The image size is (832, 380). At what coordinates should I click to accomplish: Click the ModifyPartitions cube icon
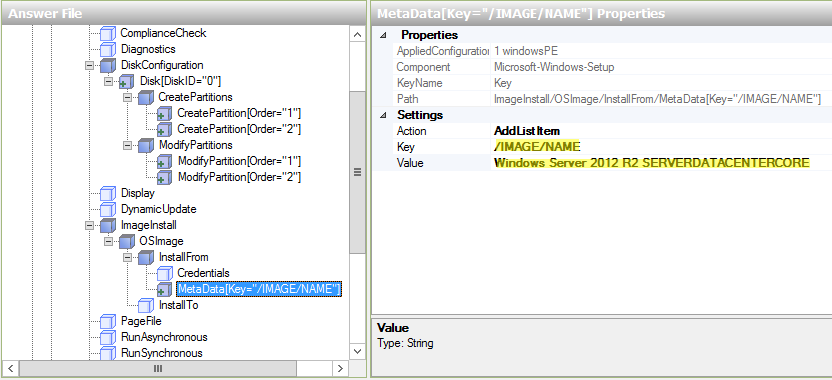145,145
